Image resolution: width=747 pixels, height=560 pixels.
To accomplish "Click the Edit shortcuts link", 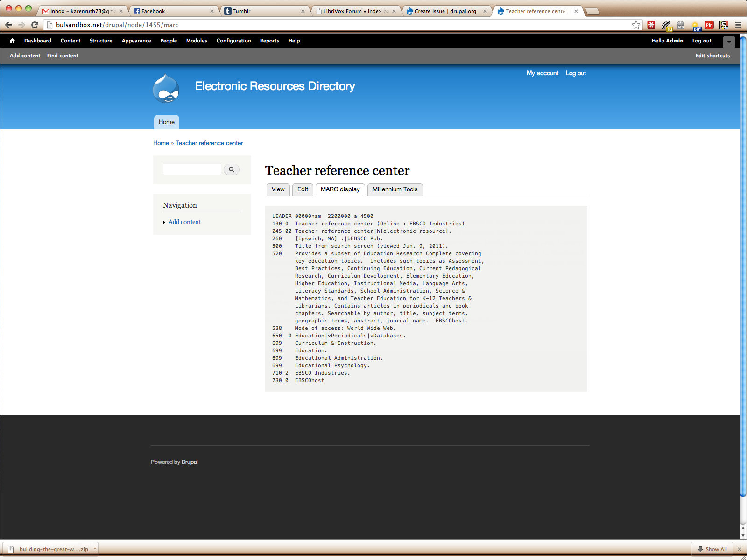I will pos(712,56).
